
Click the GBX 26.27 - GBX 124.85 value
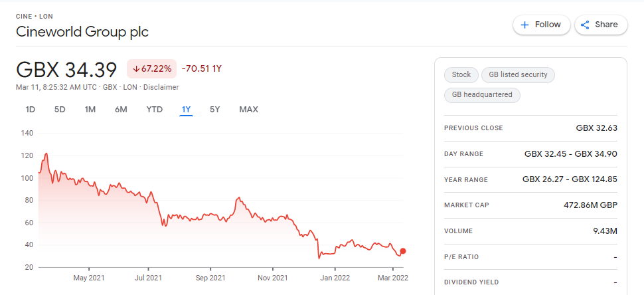[570, 179]
